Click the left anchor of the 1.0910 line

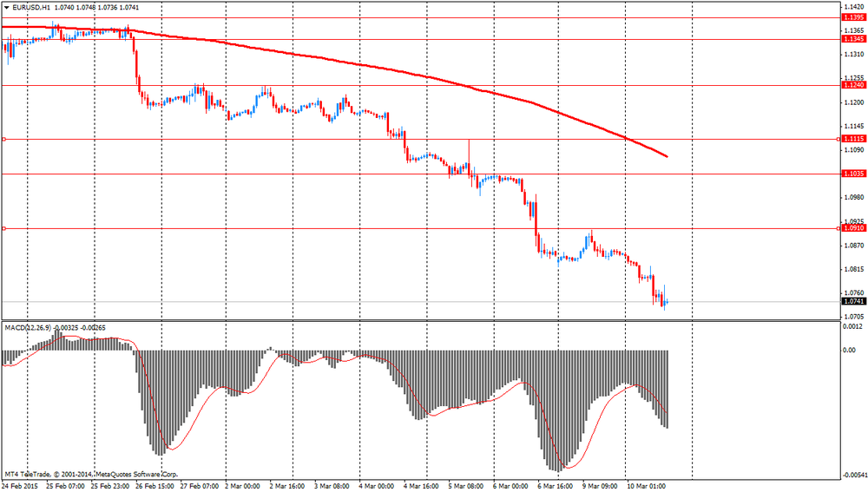click(3, 228)
